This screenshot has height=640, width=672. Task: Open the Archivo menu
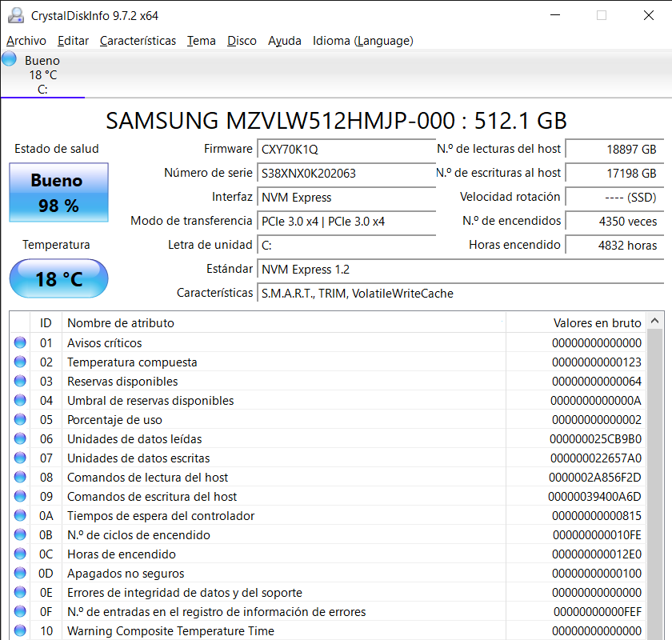[26, 41]
